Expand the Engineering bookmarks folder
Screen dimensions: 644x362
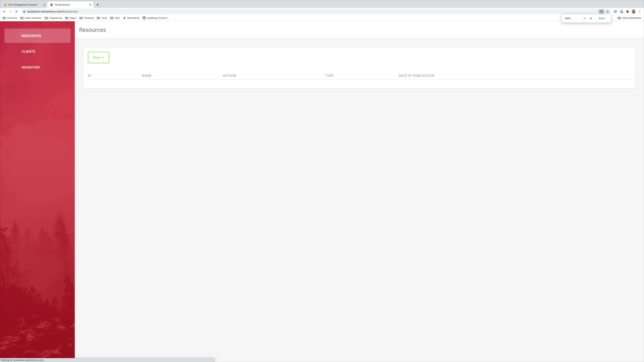(x=53, y=18)
